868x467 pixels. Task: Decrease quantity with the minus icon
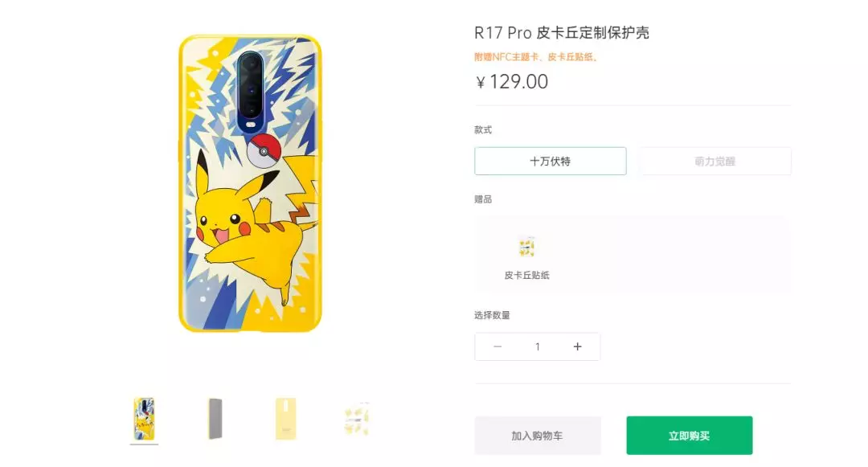[x=497, y=346]
